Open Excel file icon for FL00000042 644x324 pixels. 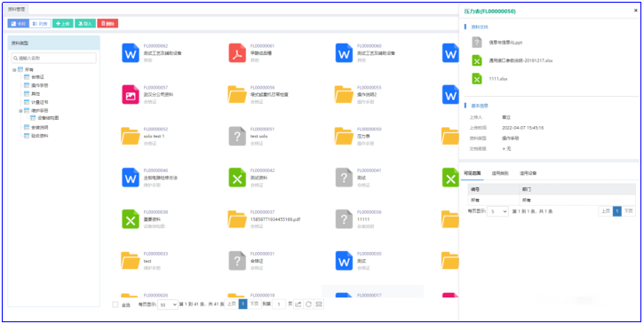pos(237,178)
